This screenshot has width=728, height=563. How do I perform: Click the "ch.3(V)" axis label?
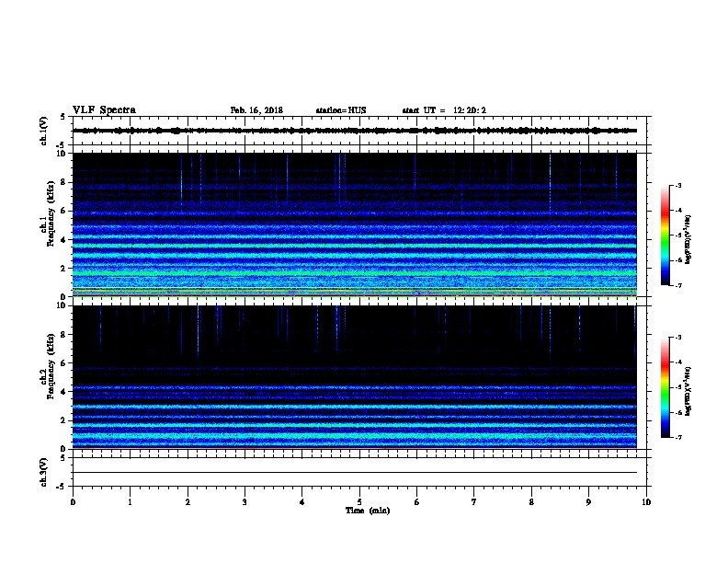tap(43, 472)
